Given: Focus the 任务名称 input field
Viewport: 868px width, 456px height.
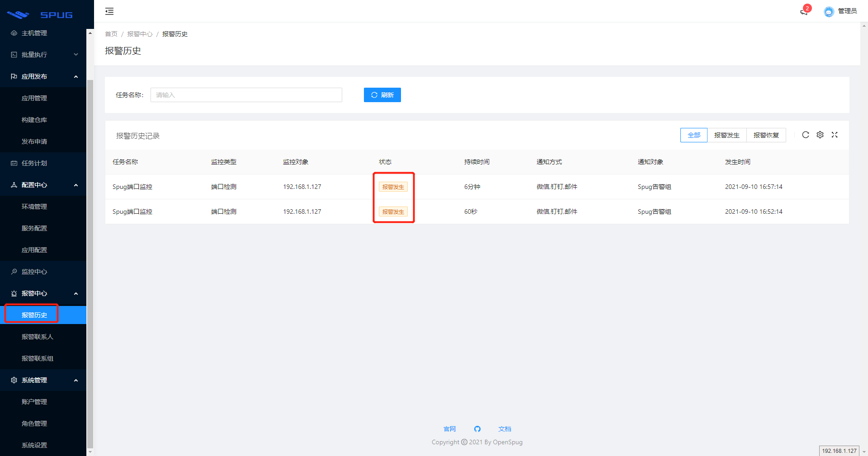Looking at the screenshot, I should [x=246, y=95].
